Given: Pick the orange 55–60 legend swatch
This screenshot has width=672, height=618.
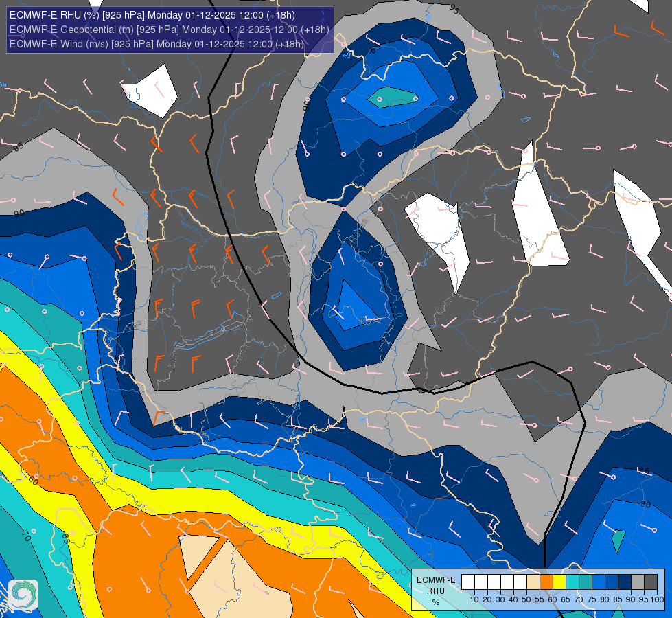Looking at the screenshot, I should [546, 582].
